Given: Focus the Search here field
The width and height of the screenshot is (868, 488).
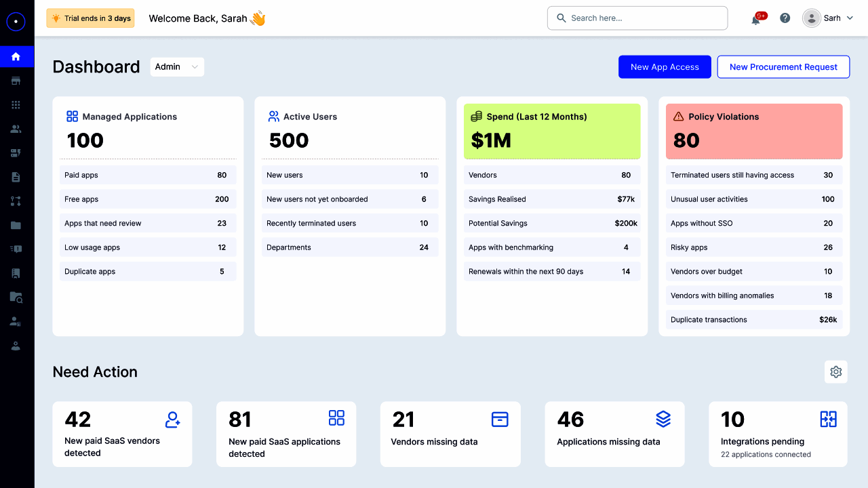Looking at the screenshot, I should click(637, 18).
